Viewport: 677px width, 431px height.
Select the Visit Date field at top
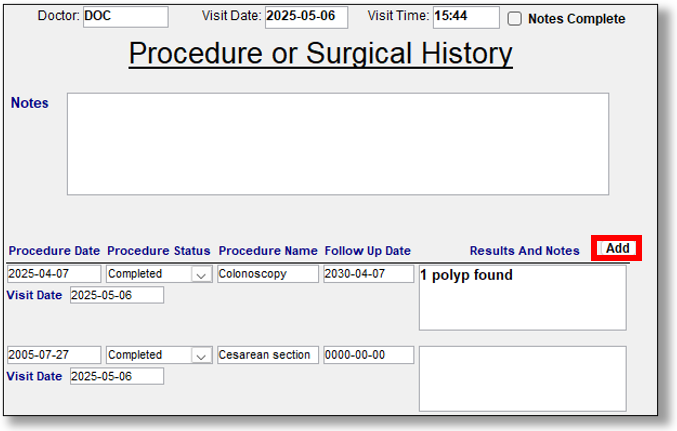coord(306,17)
